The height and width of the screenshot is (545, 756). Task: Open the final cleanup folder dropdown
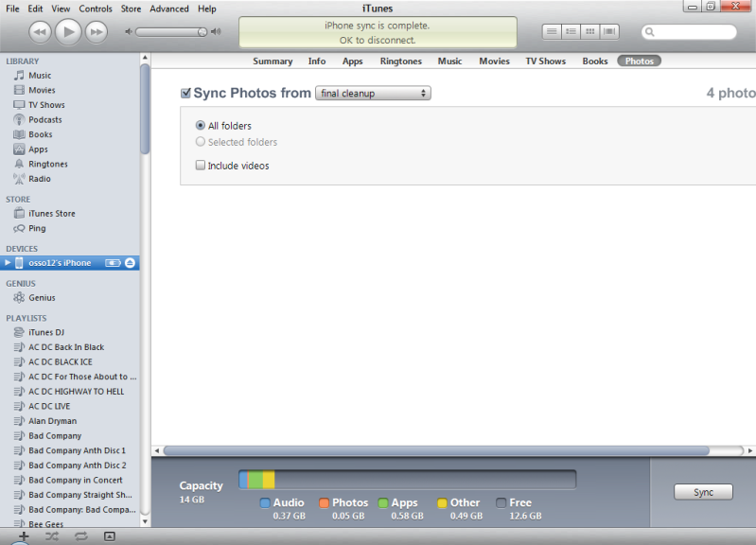pos(373,93)
